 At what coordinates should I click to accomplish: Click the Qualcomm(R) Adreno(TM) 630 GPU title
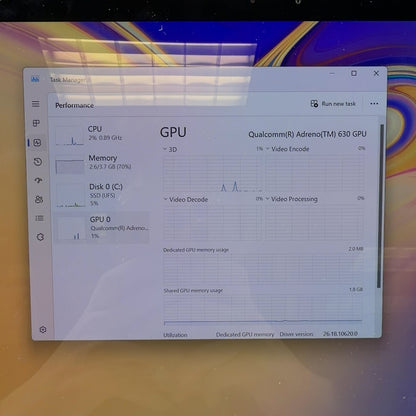[x=307, y=134]
